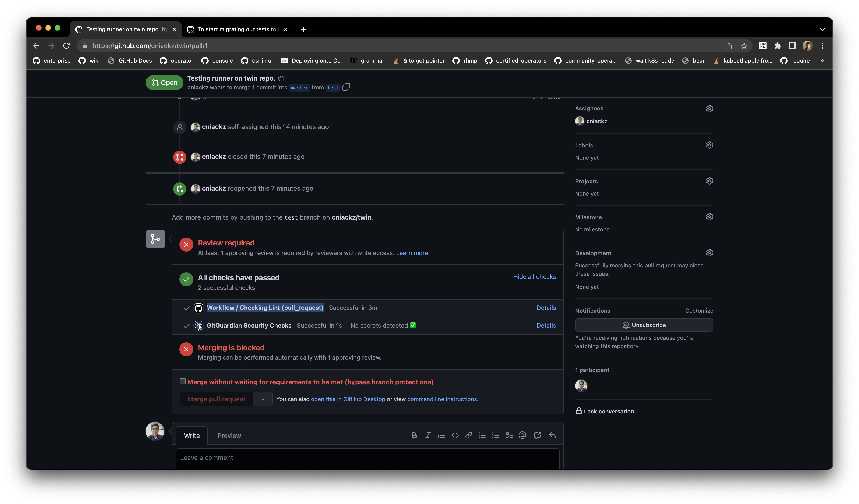Viewport: 859px width, 504px height.
Task: Insert code with the code icon
Action: pos(455,435)
